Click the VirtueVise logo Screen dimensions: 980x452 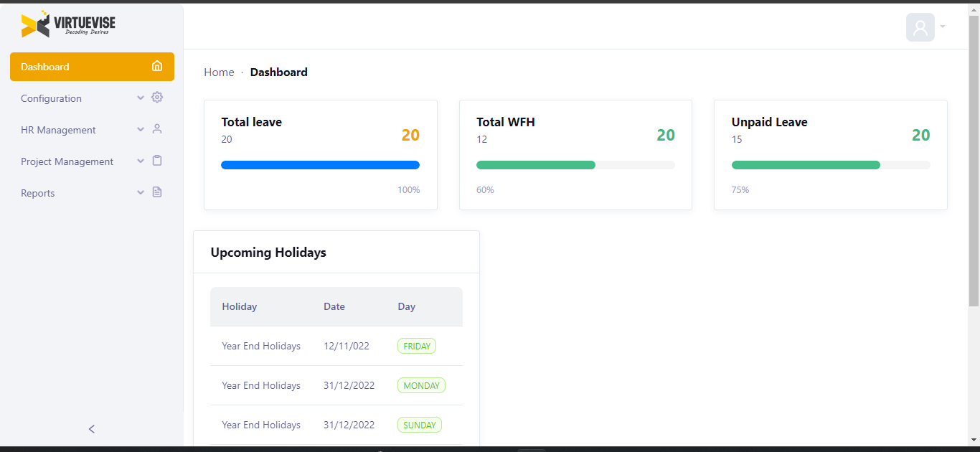(68, 25)
